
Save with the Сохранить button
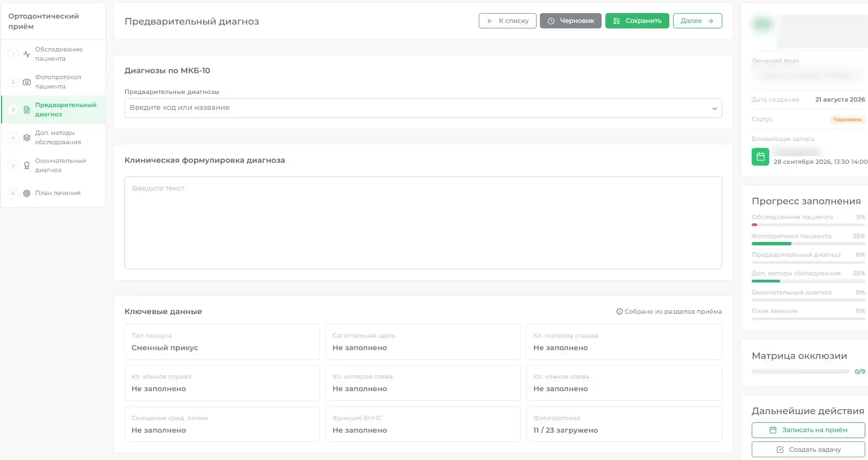[637, 21]
